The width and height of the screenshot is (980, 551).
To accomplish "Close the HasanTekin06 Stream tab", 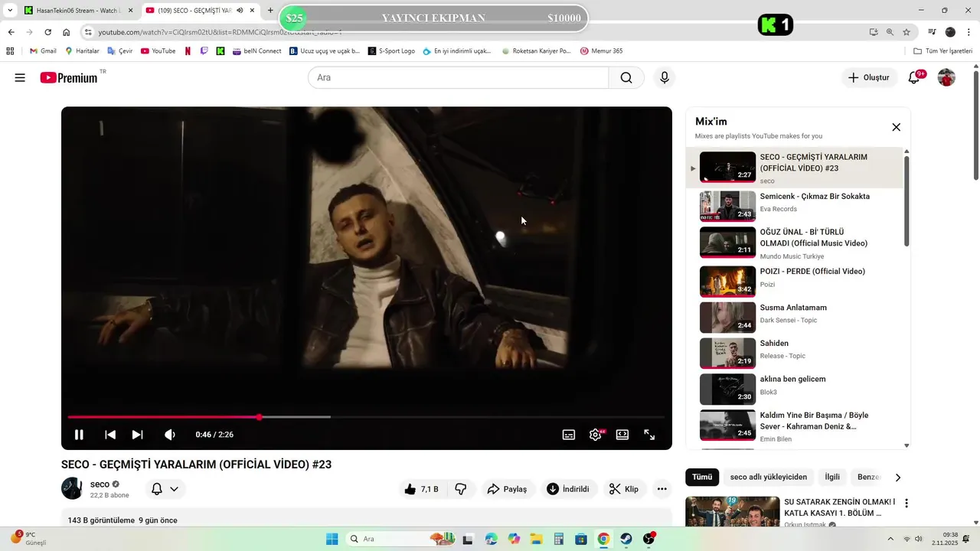I will click(130, 11).
